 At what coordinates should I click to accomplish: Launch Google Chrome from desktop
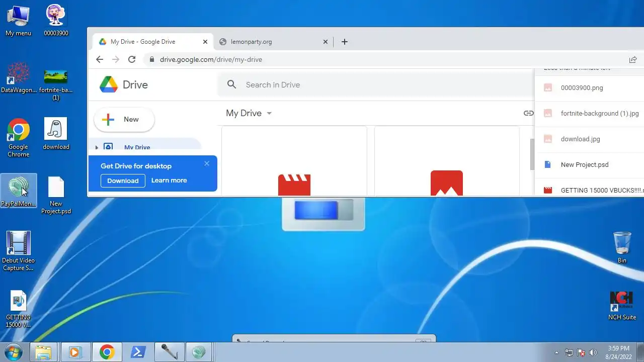point(18,138)
